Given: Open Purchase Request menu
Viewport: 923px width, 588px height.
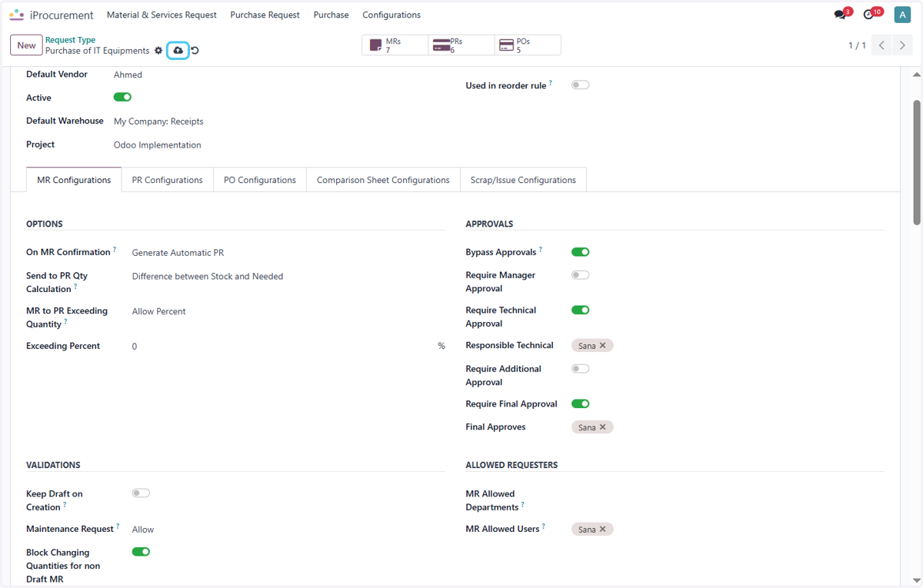Looking at the screenshot, I should (x=265, y=15).
